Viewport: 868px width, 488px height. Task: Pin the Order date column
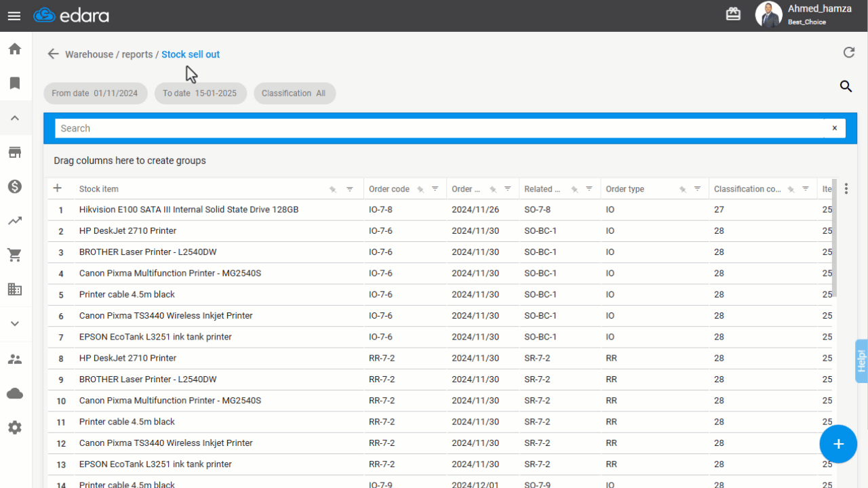click(493, 189)
